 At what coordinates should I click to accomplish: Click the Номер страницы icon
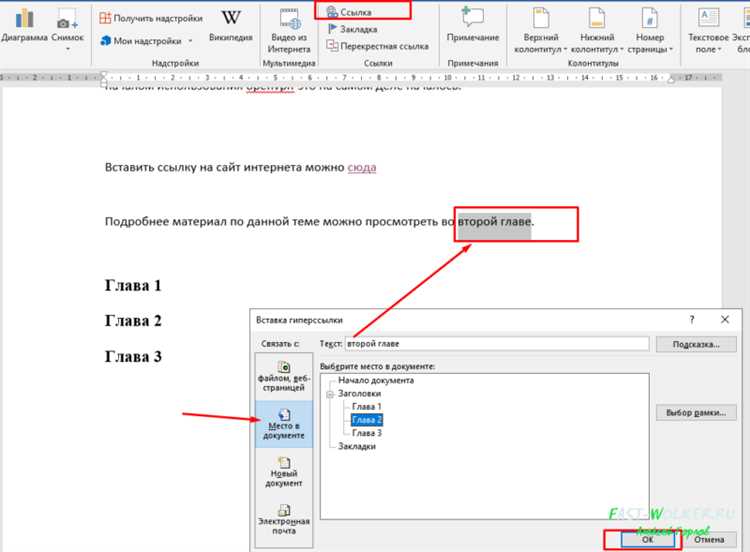[x=650, y=18]
